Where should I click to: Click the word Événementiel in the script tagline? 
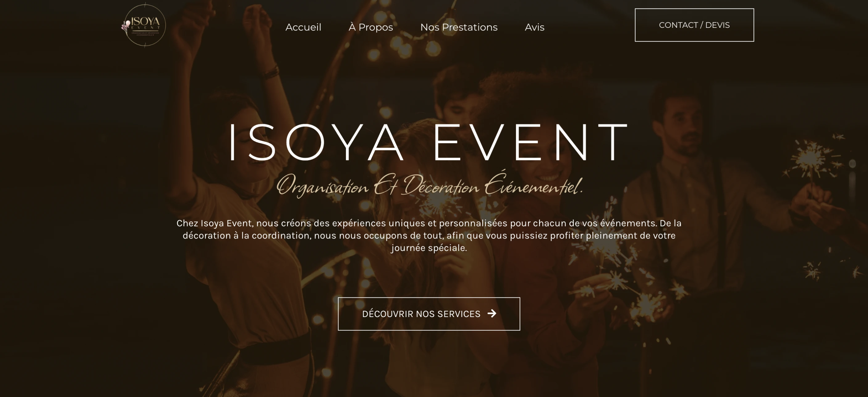(534, 184)
